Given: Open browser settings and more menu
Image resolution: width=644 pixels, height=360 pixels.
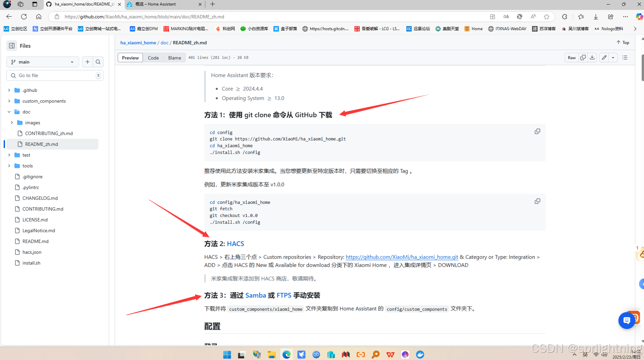Looking at the screenshot, I should click(x=625, y=17).
